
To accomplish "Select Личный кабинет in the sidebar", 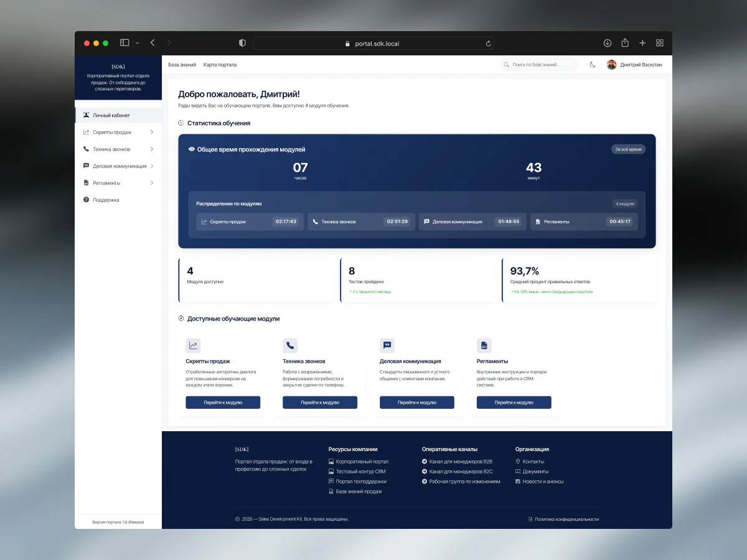I will (118, 115).
